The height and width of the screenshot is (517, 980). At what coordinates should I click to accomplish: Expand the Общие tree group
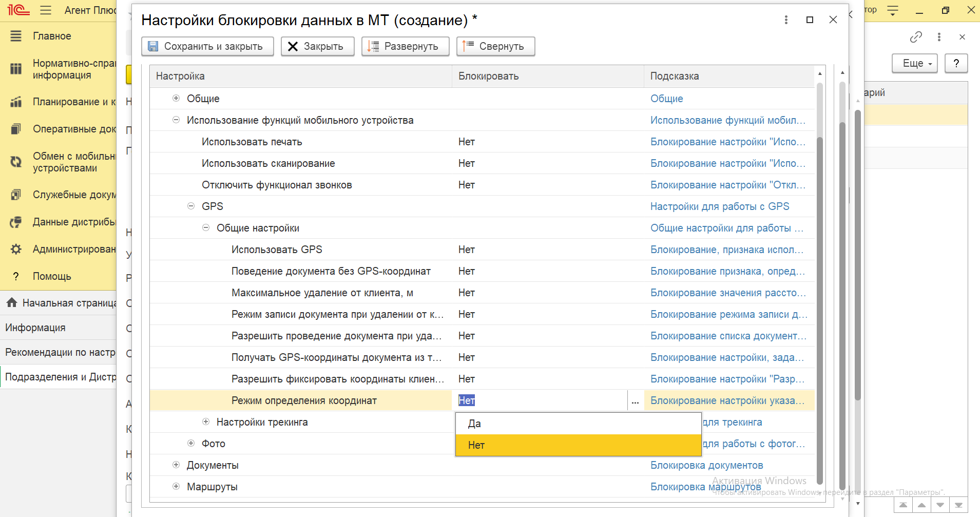[176, 98]
